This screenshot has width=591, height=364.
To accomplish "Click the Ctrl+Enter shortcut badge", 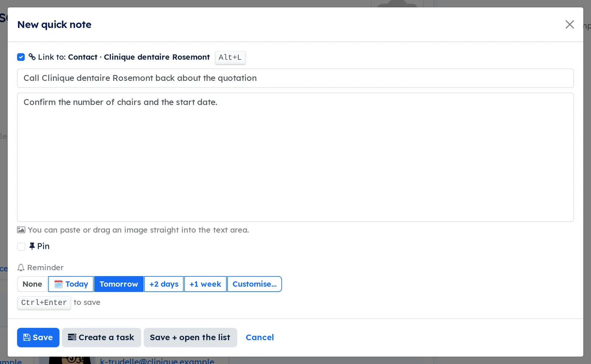I will click(x=44, y=303).
